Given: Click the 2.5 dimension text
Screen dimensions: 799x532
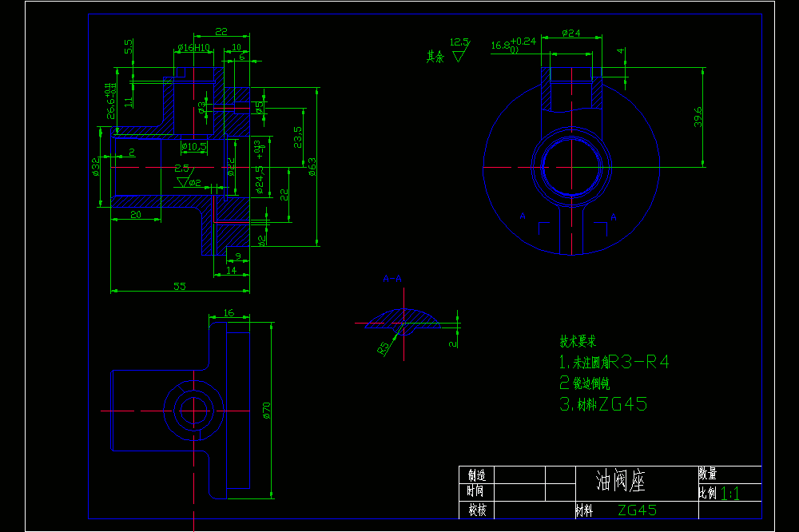Looking at the screenshot, I should click(x=181, y=168).
